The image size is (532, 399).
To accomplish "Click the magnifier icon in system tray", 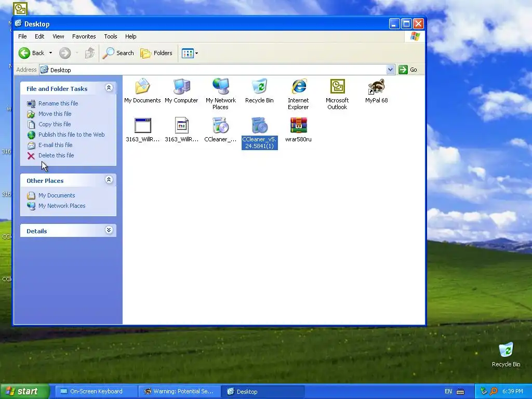I will 494,392.
